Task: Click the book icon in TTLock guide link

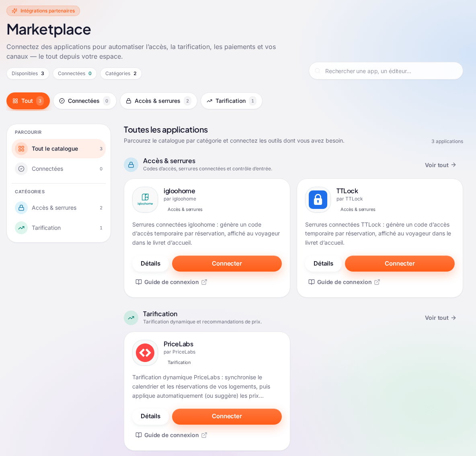Action: point(312,282)
